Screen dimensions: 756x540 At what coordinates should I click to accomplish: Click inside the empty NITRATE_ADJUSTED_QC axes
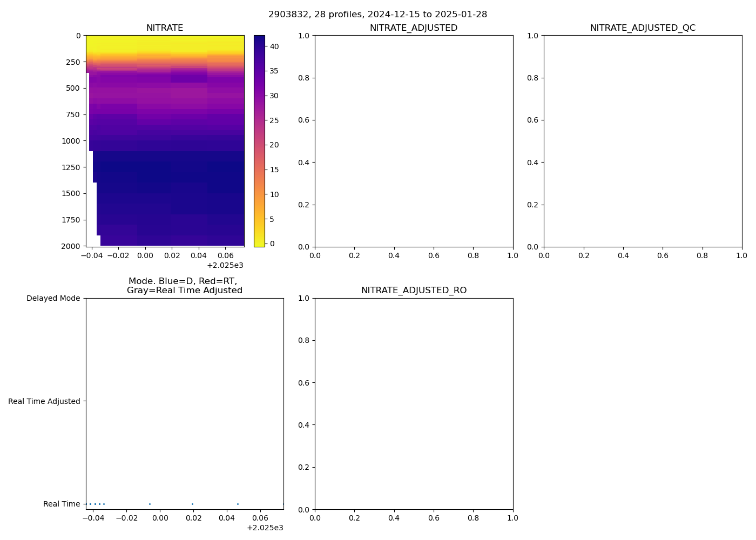pyautogui.click(x=643, y=141)
